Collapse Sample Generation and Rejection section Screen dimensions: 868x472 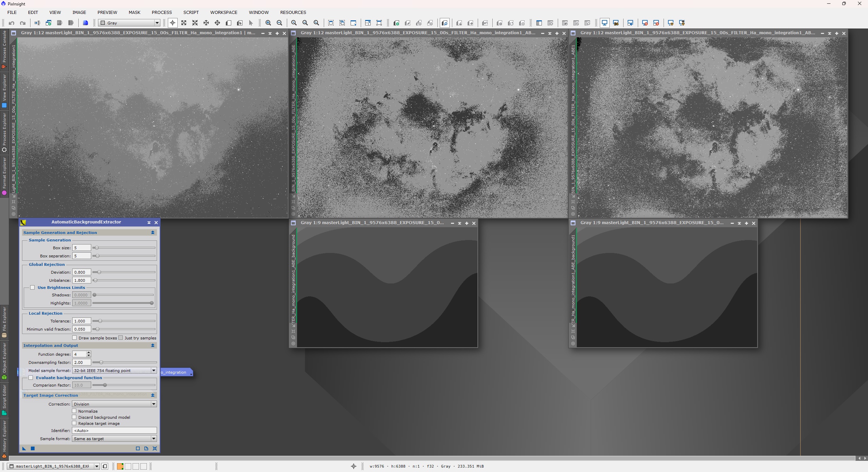pos(153,233)
